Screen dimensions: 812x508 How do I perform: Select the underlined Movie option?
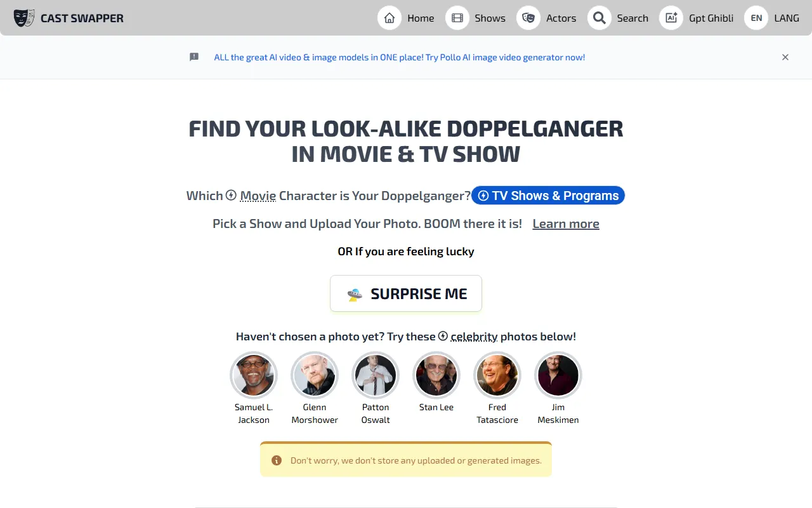(258, 196)
